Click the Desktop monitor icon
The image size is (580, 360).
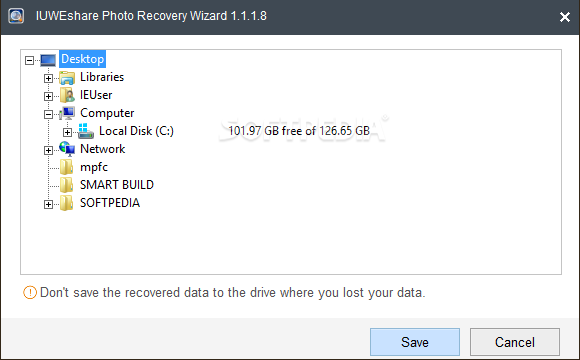48,60
